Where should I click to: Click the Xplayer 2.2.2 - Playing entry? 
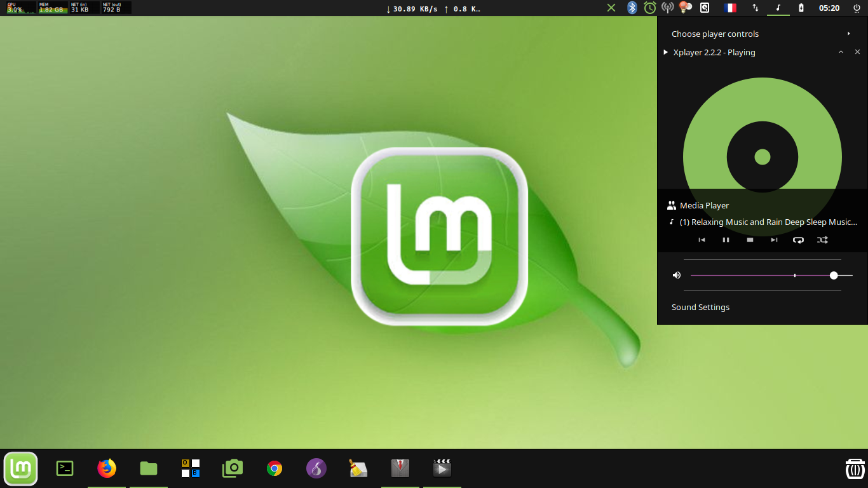tap(714, 52)
